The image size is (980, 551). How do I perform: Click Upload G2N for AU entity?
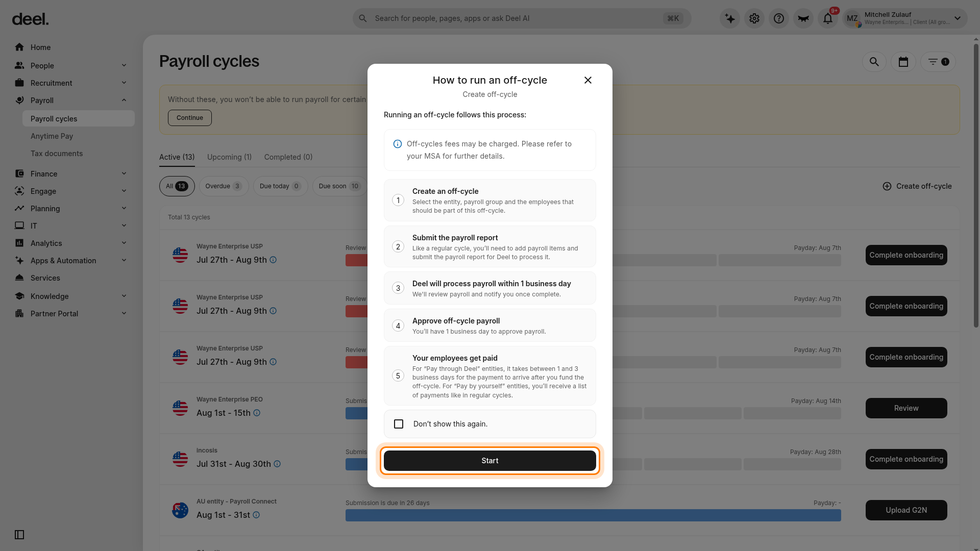pyautogui.click(x=906, y=510)
